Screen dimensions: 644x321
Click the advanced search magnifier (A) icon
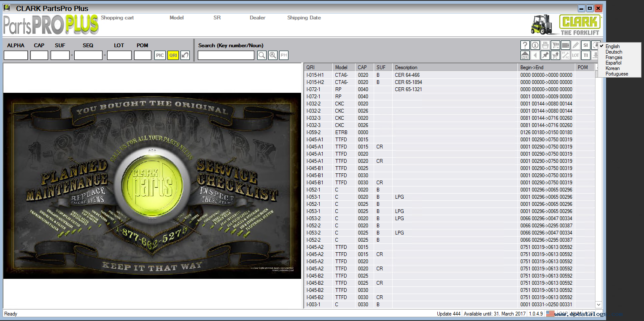pos(273,55)
